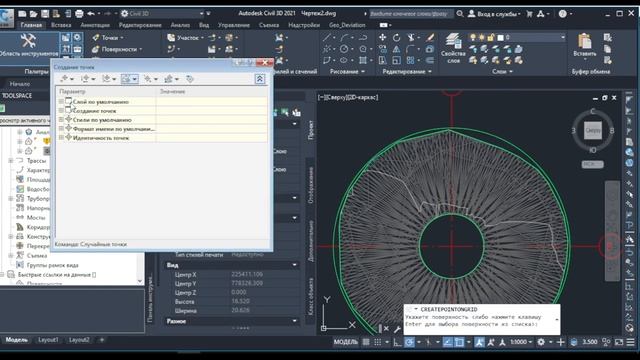
Task: Select the Line tool in Рисование panel
Action: point(327,38)
